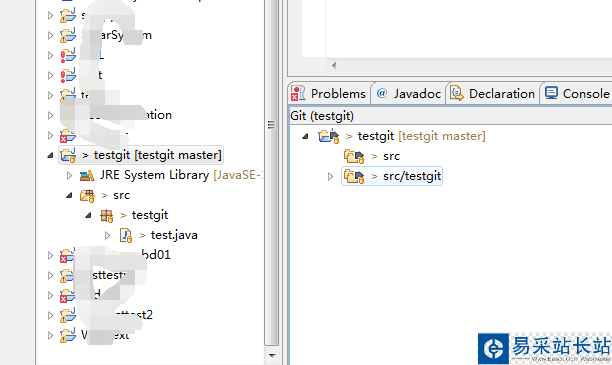Click the Javadoc @ icon
This screenshot has width=612, height=365.
pos(382,93)
